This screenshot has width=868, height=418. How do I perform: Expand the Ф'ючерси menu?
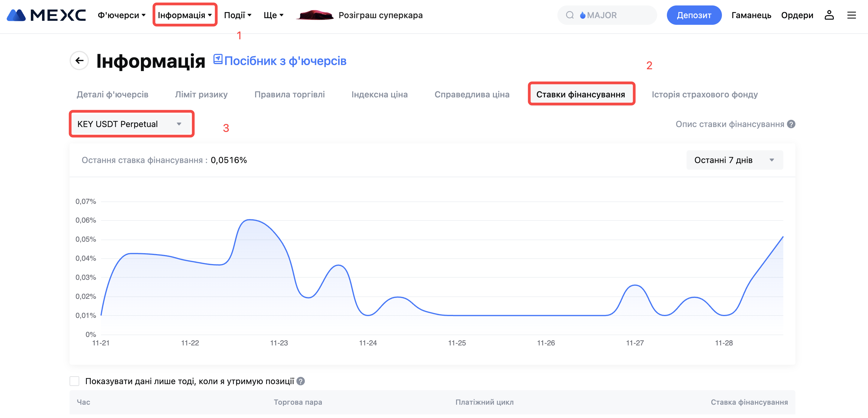coord(121,15)
